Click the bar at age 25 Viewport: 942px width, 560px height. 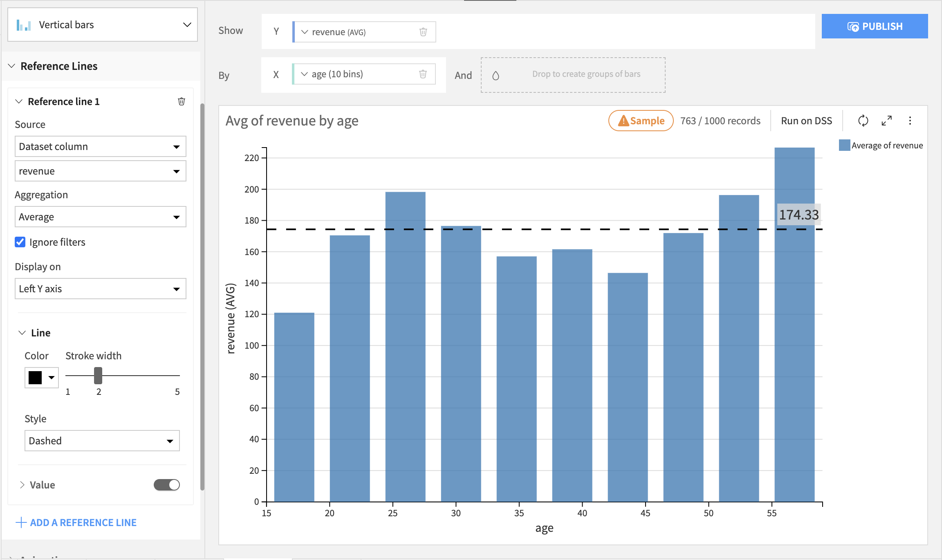[x=406, y=347]
